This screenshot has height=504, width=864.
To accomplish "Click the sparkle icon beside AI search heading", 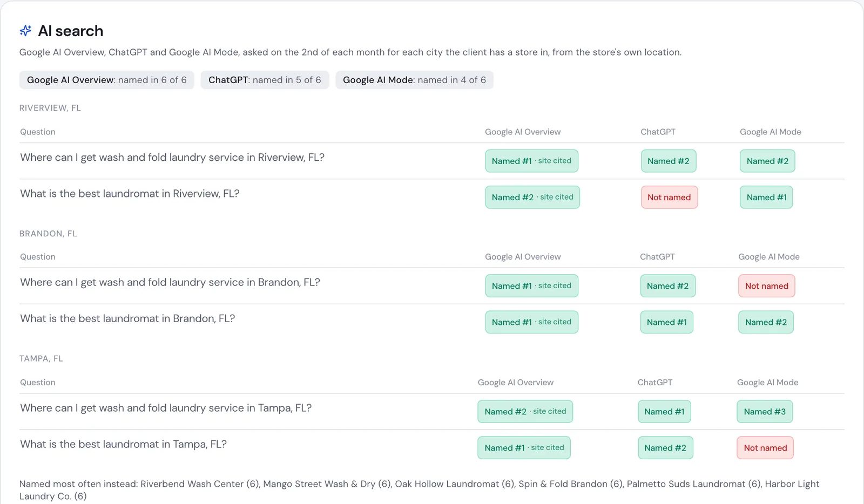I will (x=25, y=31).
